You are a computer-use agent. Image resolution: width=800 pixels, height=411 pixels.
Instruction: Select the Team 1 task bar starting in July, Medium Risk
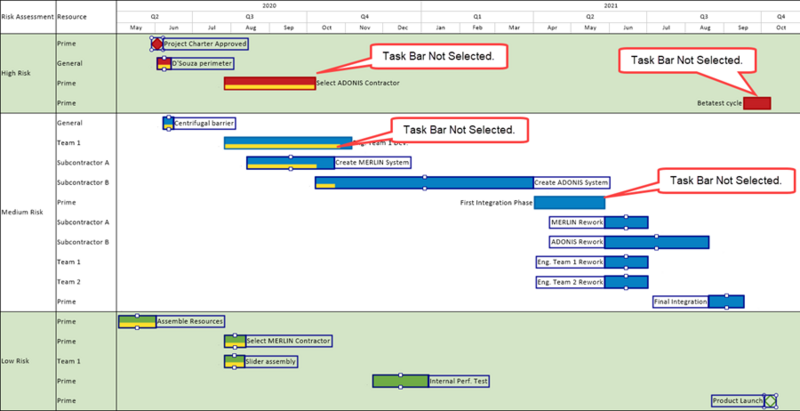click(x=288, y=143)
